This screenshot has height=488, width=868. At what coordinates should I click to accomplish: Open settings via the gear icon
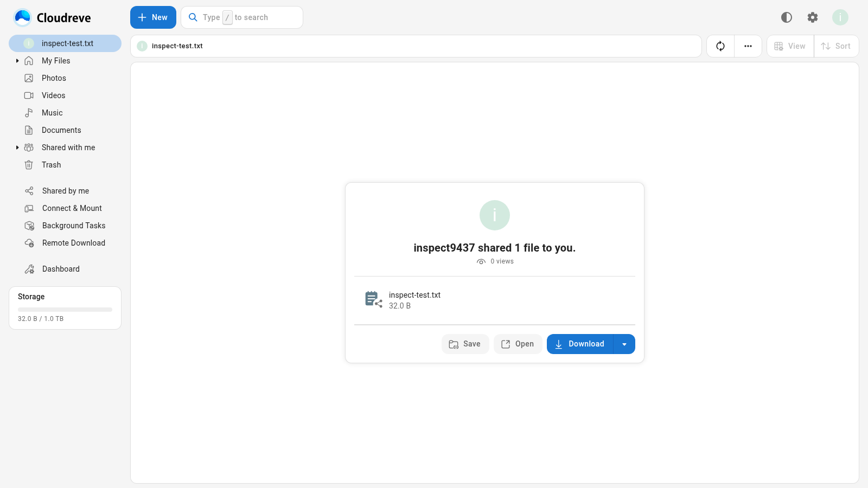coord(813,17)
